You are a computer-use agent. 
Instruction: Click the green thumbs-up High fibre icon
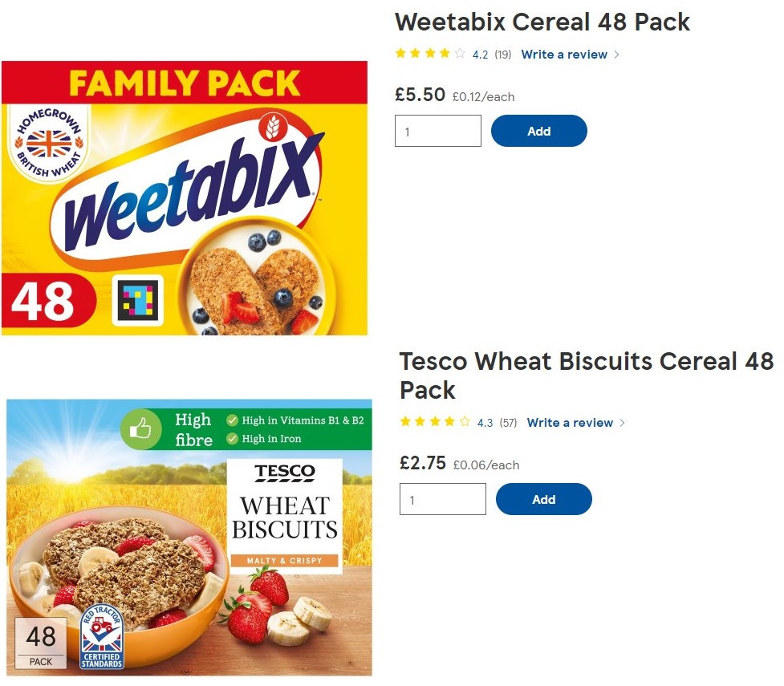pos(140,428)
